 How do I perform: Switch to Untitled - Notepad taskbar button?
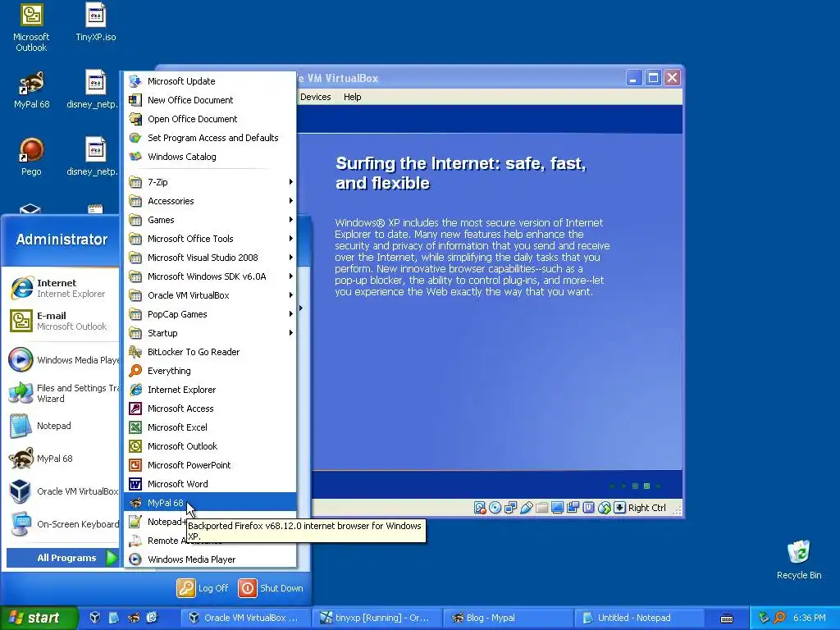[640, 618]
